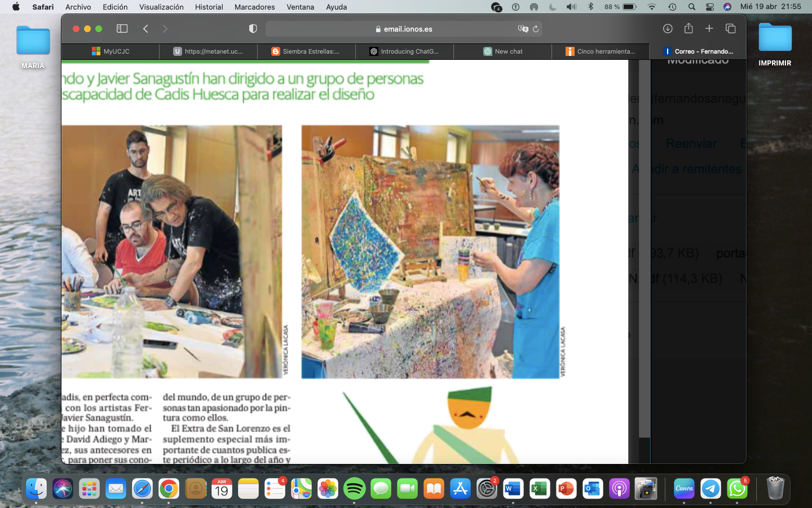812x508 pixels.
Task: Launch Microsoft Word from the Dock
Action: pos(513,489)
